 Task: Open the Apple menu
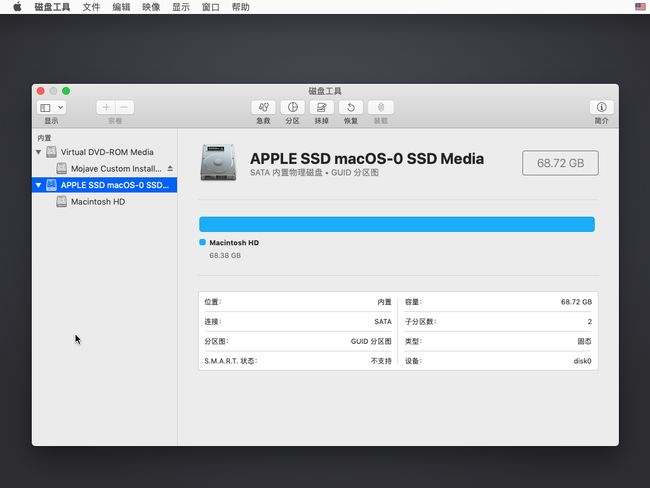[17, 7]
